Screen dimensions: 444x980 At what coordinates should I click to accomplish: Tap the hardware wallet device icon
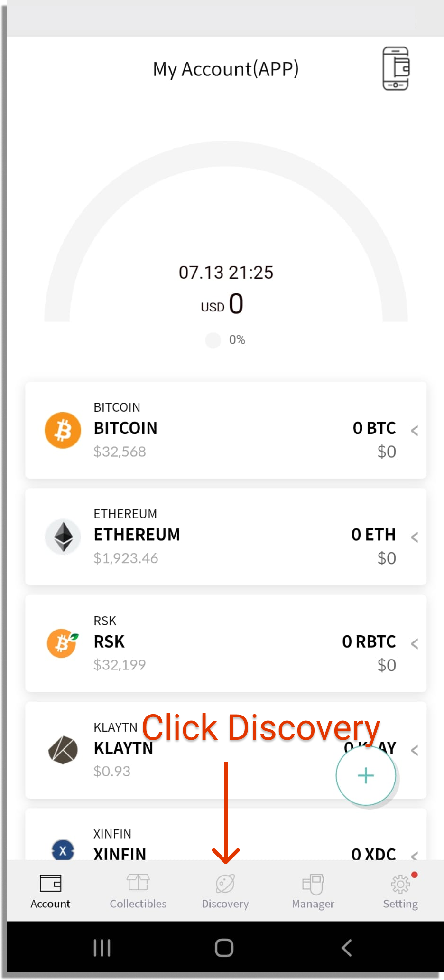pos(396,68)
